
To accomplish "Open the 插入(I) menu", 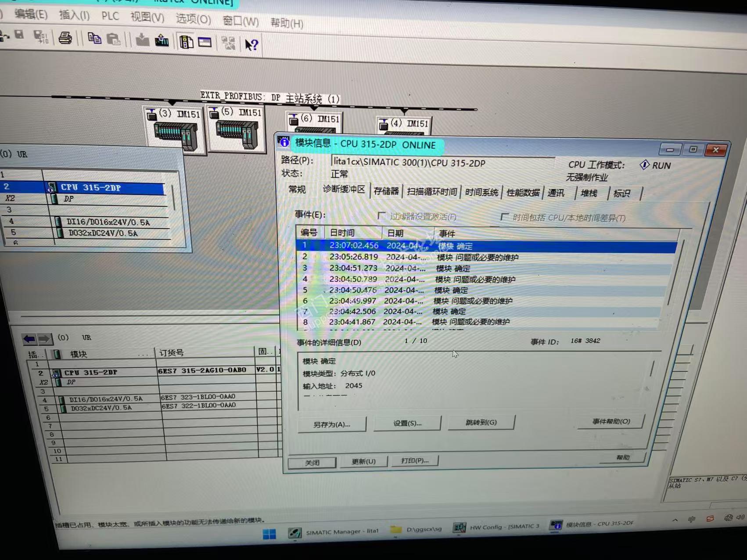I will [x=74, y=16].
